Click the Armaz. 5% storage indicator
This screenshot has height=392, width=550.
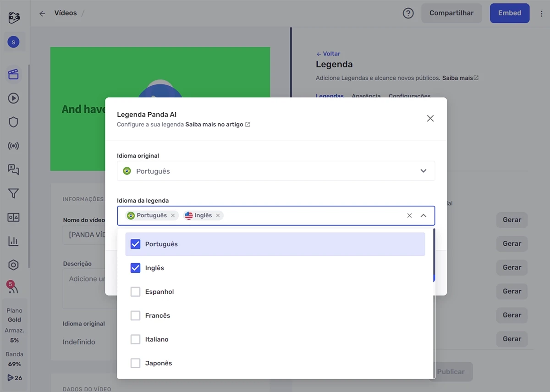14,335
